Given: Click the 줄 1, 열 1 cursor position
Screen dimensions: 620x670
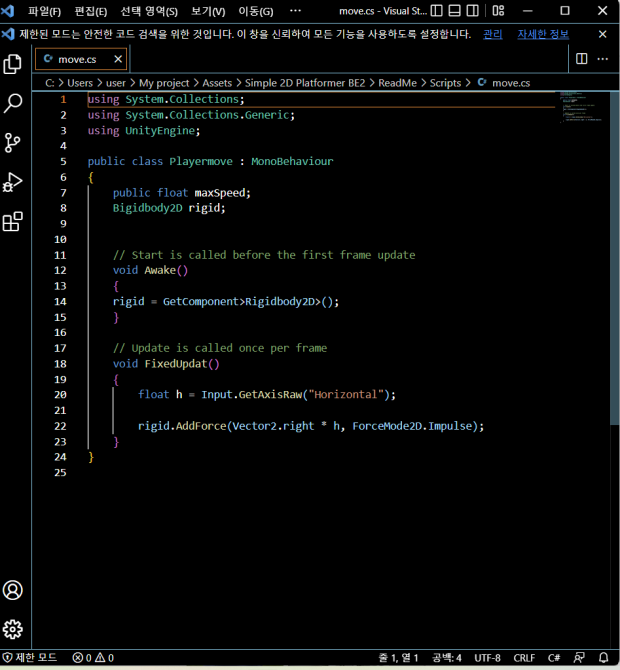Looking at the screenshot, I should 398,657.
